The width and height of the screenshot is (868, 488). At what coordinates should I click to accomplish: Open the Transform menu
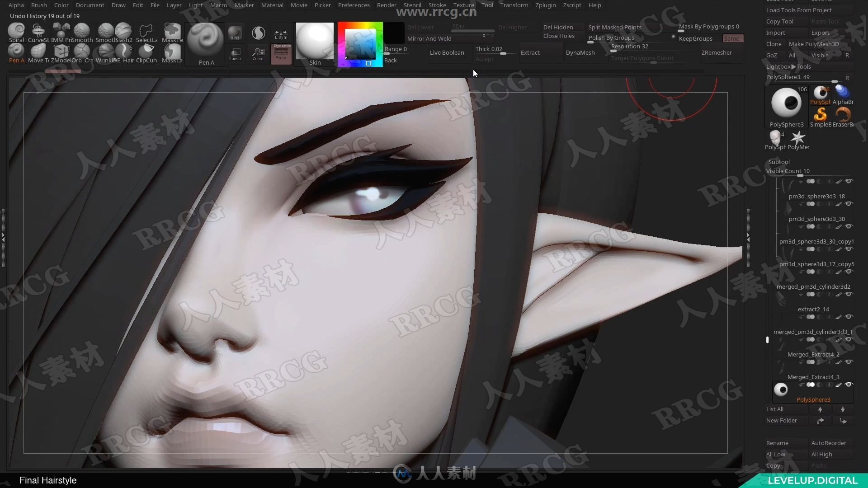(x=514, y=5)
